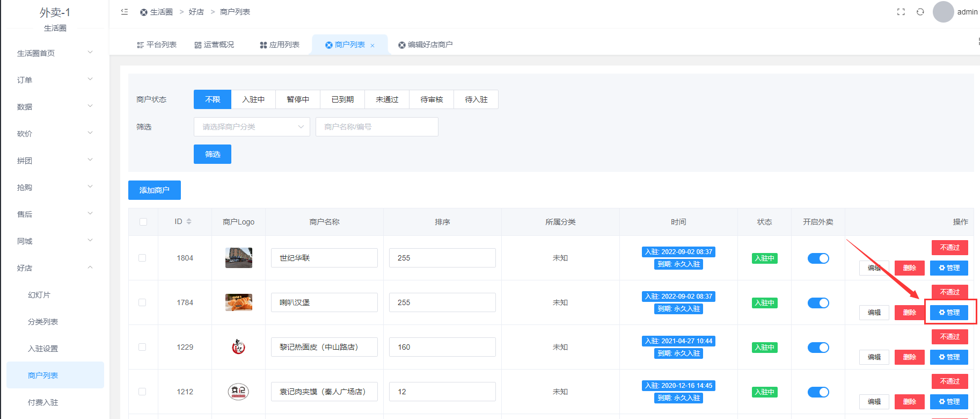This screenshot has width=980, height=419.
Task: Close the 商户列表 tab with the x
Action: 372,46
